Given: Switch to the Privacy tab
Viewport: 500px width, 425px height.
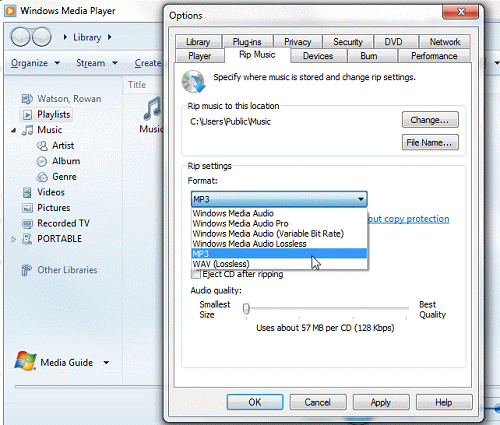Looking at the screenshot, I should [x=297, y=42].
